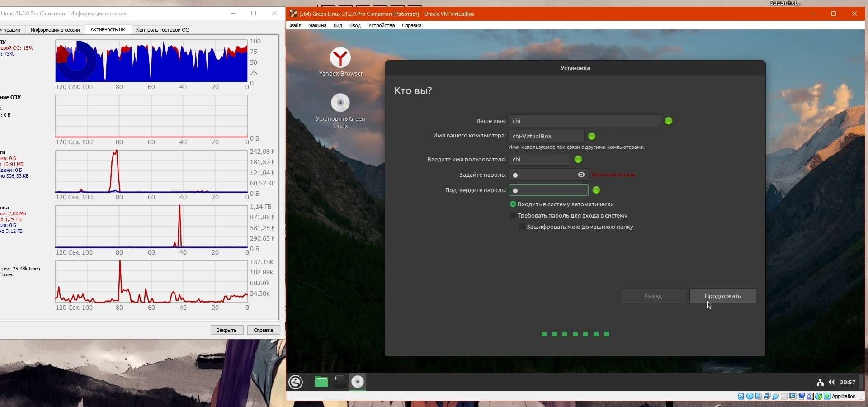Screen dimensions: 868x407
Task: Open the file manager in guest taskbar
Action: [x=321, y=382]
